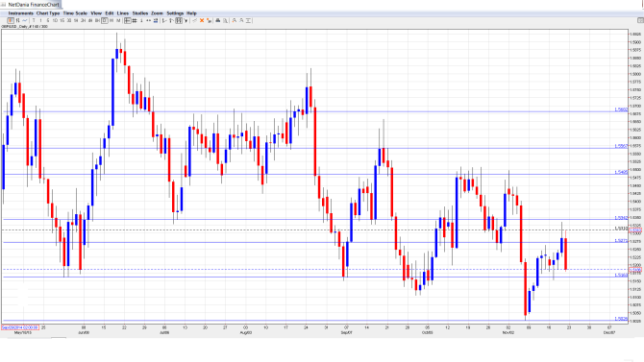Click the GBP/USD Daily chart label
644x362 pixels.
click(x=24, y=26)
